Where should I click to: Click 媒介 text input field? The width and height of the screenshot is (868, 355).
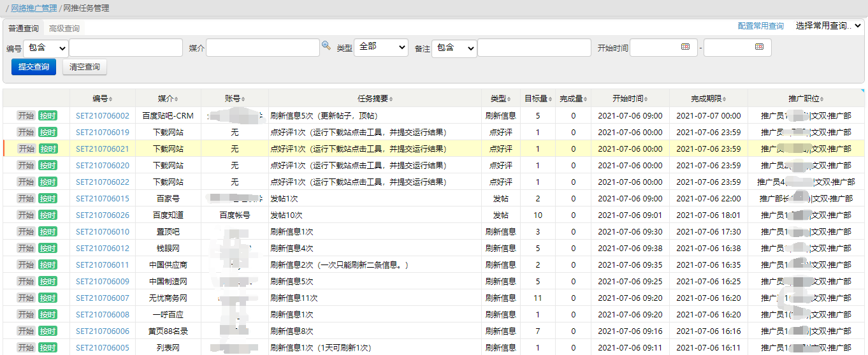tap(263, 48)
